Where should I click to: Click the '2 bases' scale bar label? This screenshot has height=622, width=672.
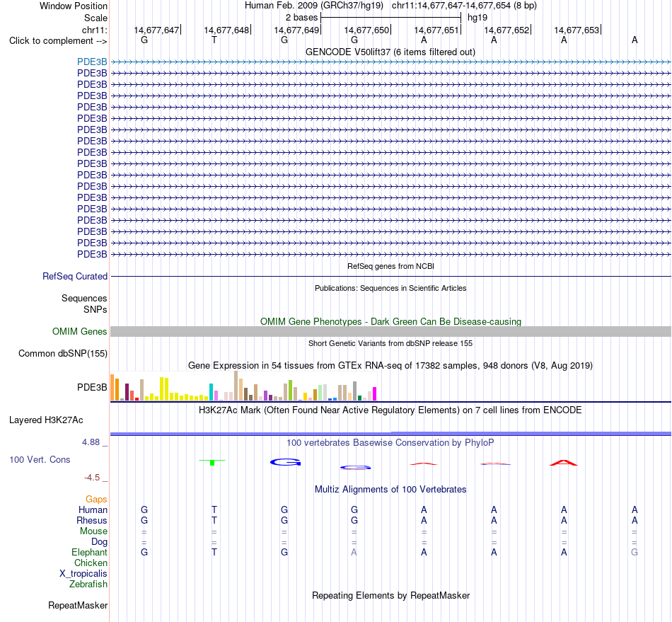302,18
